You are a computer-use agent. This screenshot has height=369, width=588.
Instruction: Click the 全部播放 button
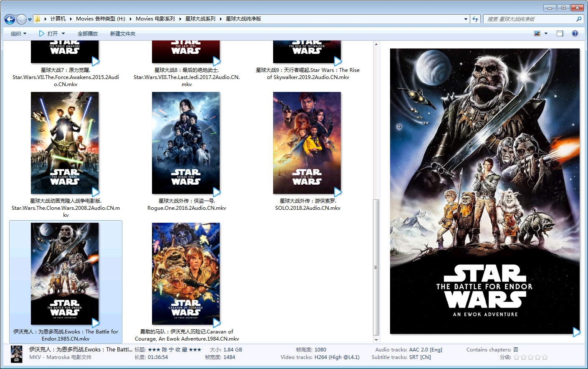click(88, 33)
